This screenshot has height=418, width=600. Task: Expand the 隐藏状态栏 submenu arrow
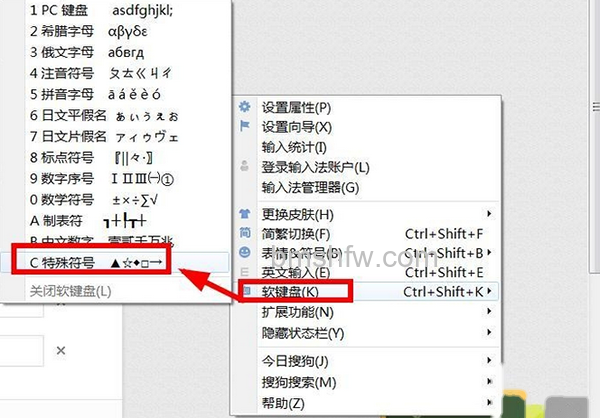489,332
